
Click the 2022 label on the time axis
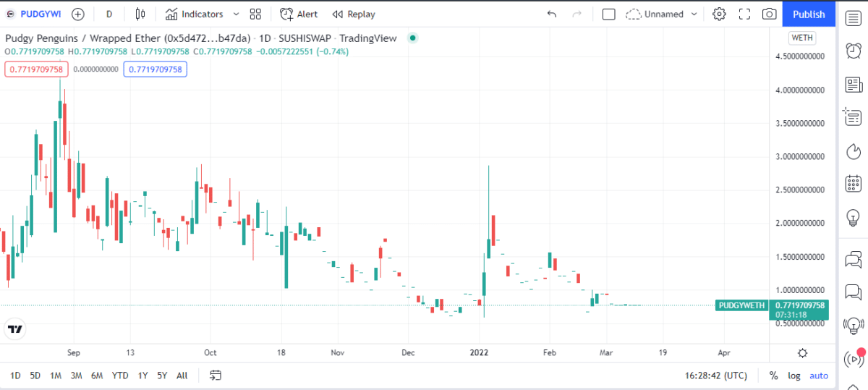[480, 353]
